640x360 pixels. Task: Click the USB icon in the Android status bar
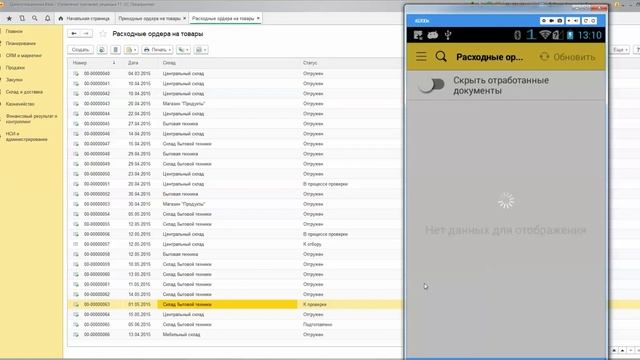(448, 35)
